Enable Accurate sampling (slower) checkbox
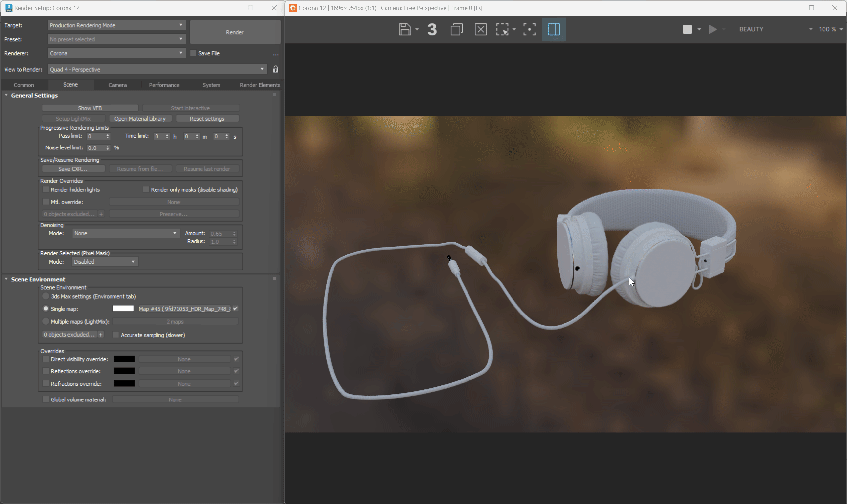The height and width of the screenshot is (504, 847). (x=116, y=335)
